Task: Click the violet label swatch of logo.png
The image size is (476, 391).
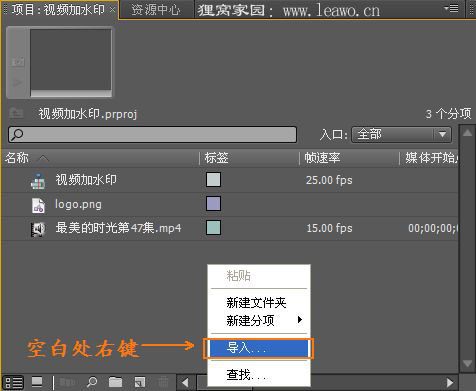Action: [x=213, y=204]
